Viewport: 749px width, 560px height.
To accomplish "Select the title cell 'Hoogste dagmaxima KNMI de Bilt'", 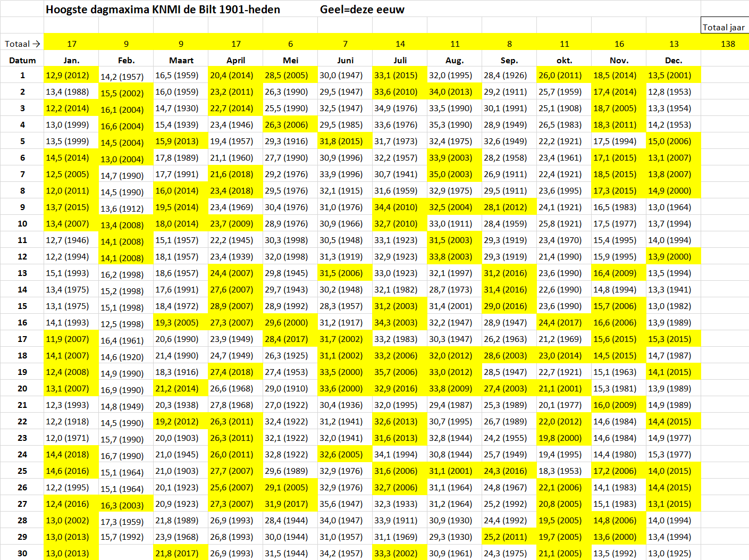I will pos(163,9).
